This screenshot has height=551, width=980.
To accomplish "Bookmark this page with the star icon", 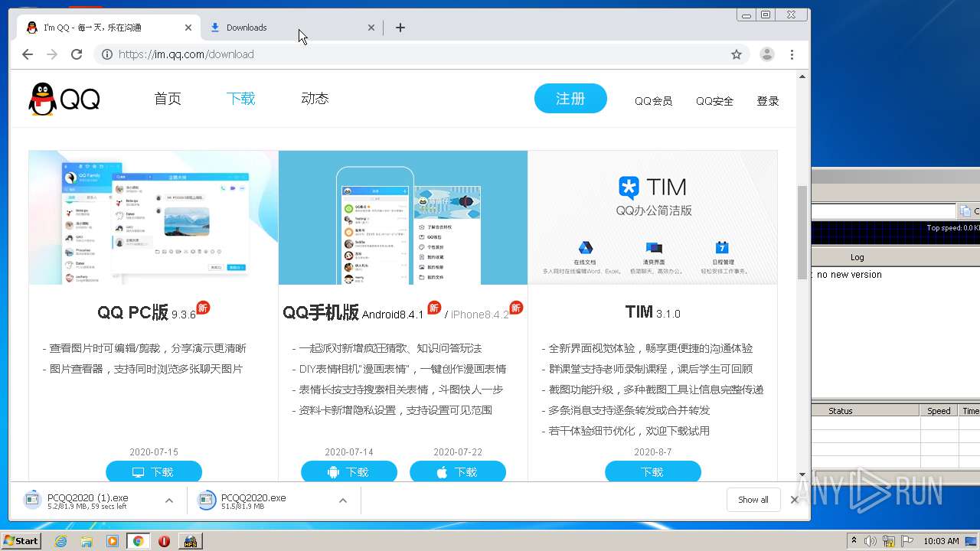I will pos(737,54).
